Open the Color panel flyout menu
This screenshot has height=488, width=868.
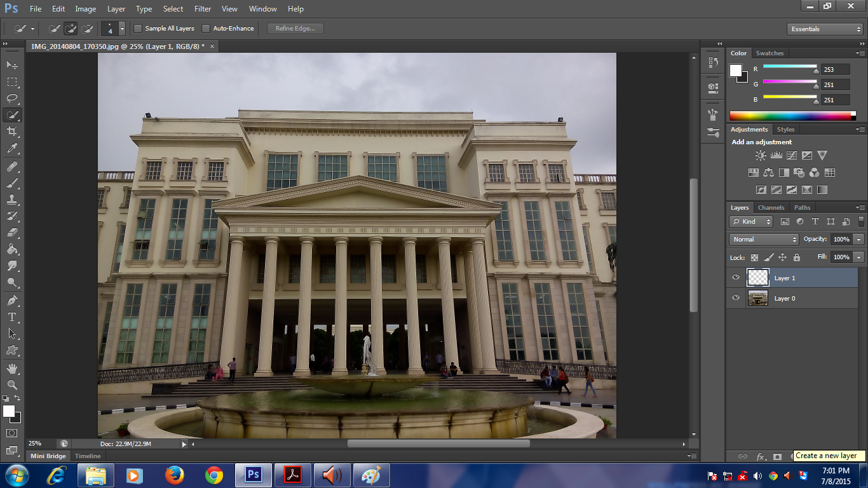[860, 53]
